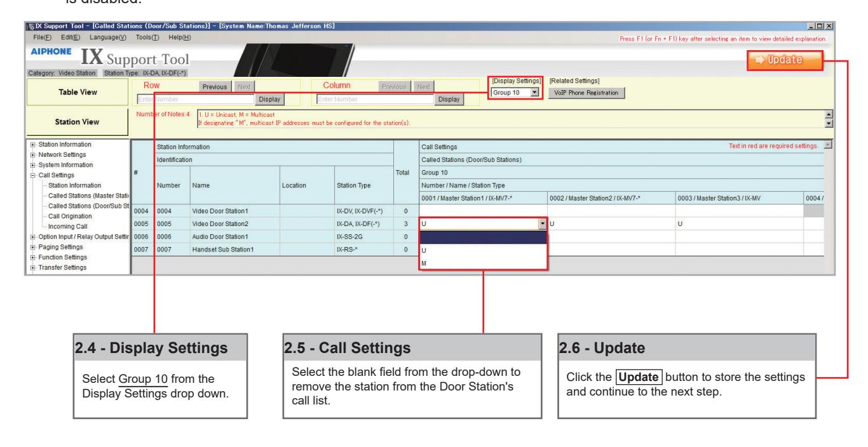
Task: Click column header 0003 / Master Station3 / IX-MV
Action: [x=739, y=198]
